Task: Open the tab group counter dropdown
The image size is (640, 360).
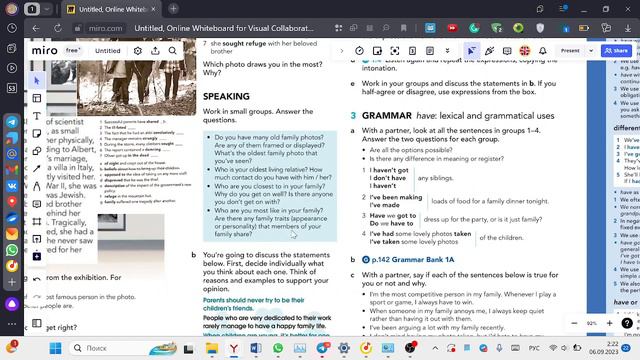Action: [47, 9]
